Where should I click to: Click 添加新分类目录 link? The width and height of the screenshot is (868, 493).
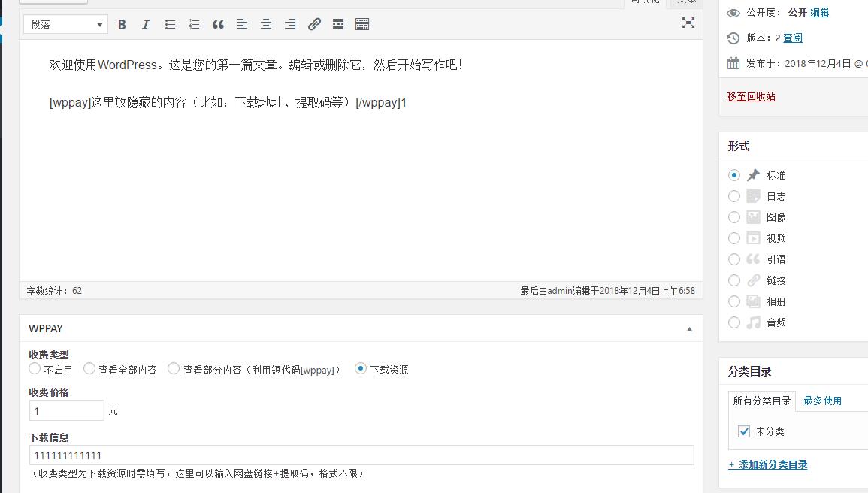(x=768, y=464)
